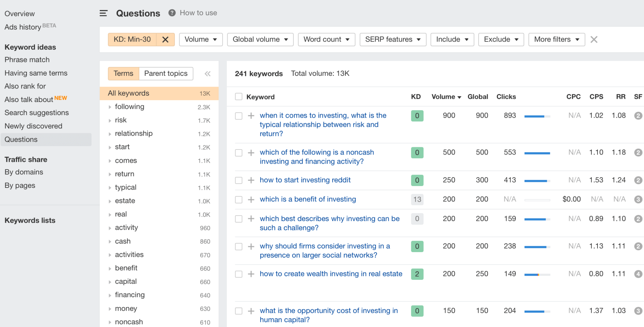Open Ads history BETA in sidebar
The image size is (644, 327).
click(30, 27)
